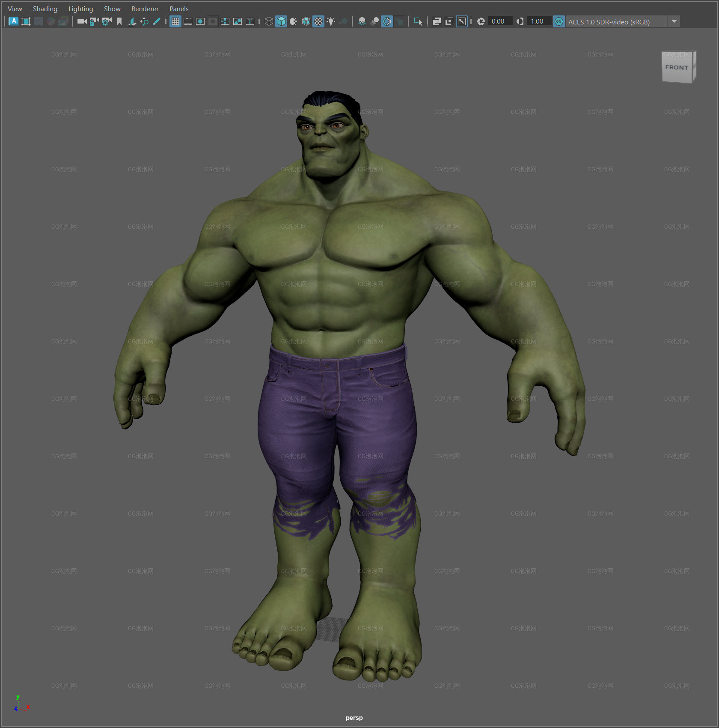The width and height of the screenshot is (719, 728).
Task: Click the gamma half-circle icon
Action: [x=520, y=21]
